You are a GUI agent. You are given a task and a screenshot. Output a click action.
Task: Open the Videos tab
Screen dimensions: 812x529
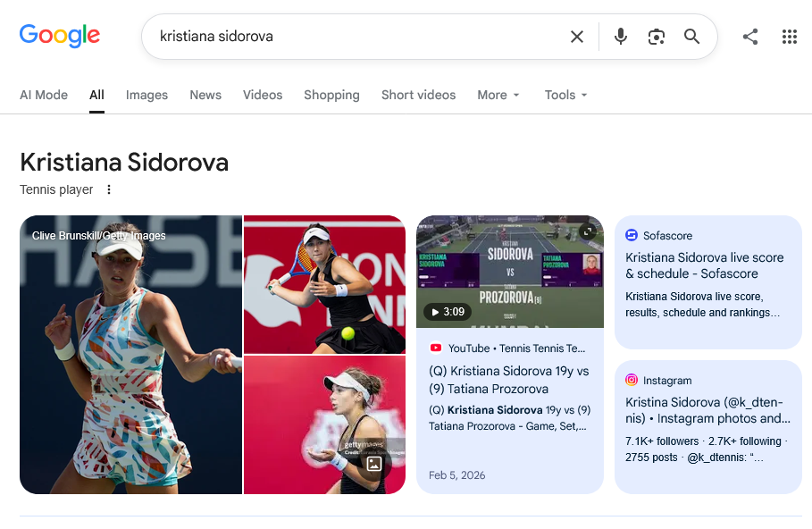coord(263,95)
